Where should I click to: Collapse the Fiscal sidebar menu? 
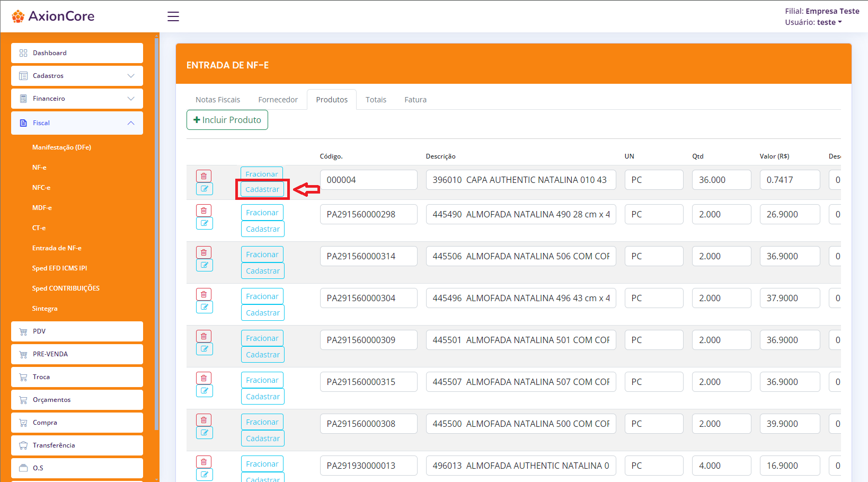pos(77,123)
